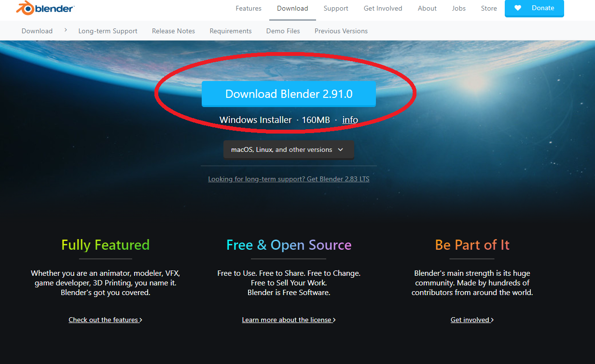
Task: Click the Windows Installer text
Action: click(x=256, y=120)
